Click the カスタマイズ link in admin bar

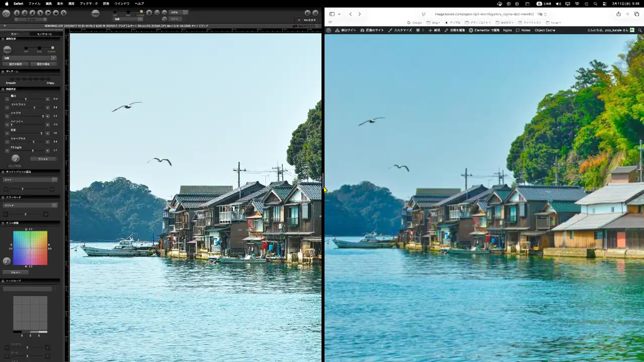click(x=400, y=30)
